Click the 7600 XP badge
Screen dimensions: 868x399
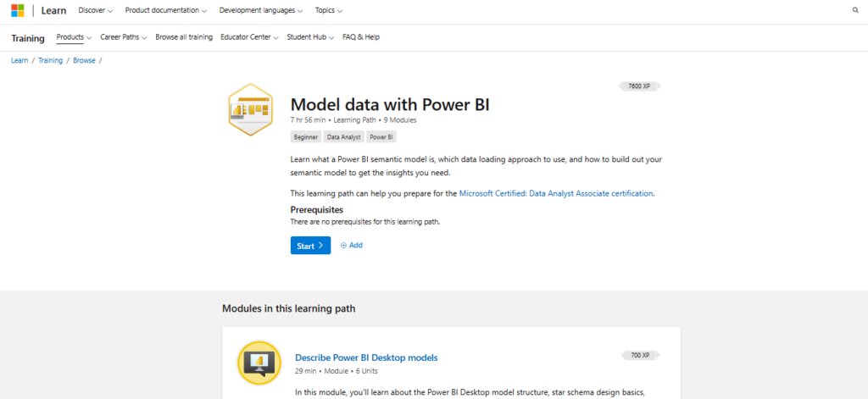coord(639,86)
